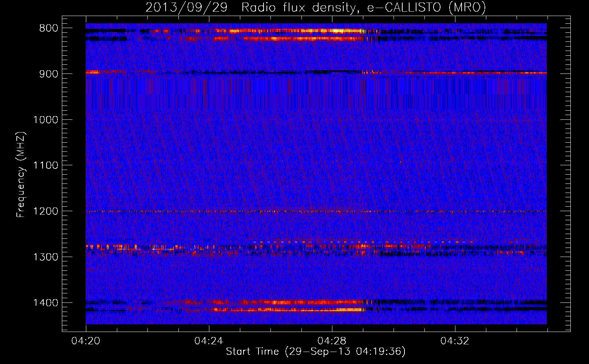Click the 1400 frequency tick label
589x364 pixels.
[x=46, y=303]
